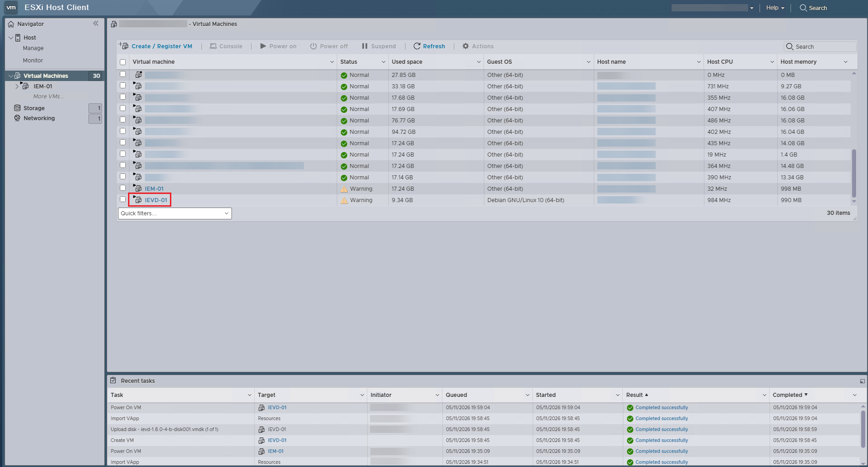This screenshot has width=868, height=467.
Task: Collapse the Virtual Machines tree node
Action: (11, 76)
